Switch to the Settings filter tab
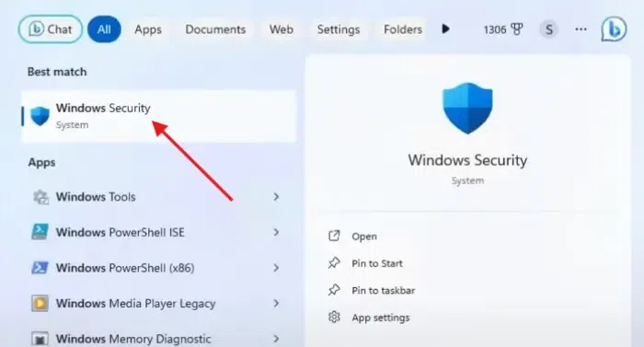Image resolution: width=644 pixels, height=347 pixels. 339,29
